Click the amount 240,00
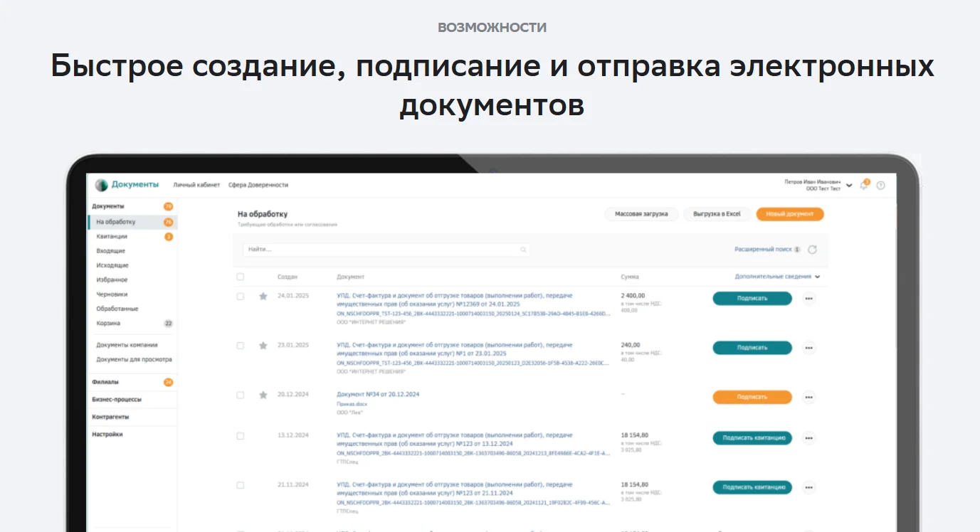This screenshot has width=980, height=532. click(631, 345)
